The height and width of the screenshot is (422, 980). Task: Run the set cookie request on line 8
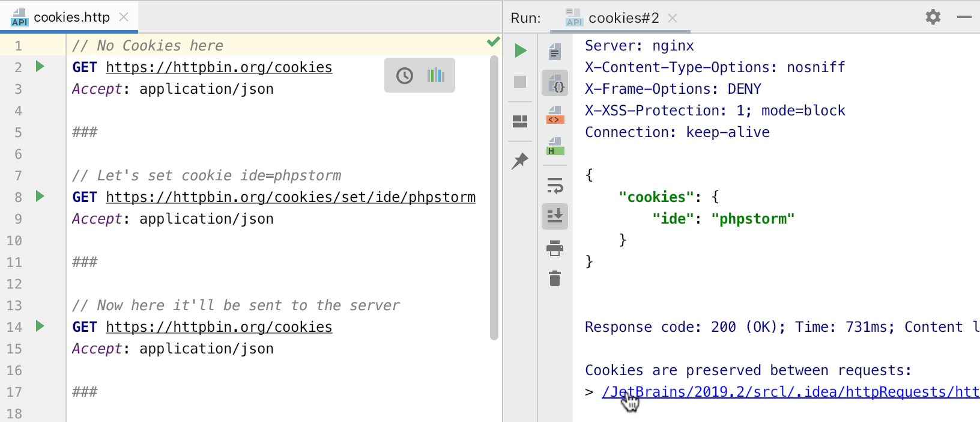[x=40, y=196]
